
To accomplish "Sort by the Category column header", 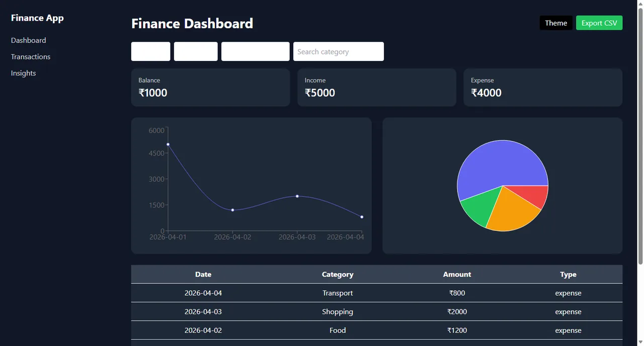I will (x=338, y=274).
